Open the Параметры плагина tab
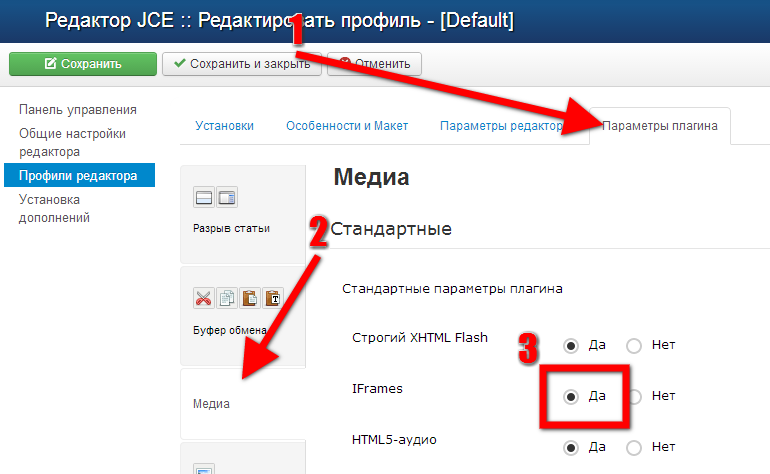 point(660,126)
